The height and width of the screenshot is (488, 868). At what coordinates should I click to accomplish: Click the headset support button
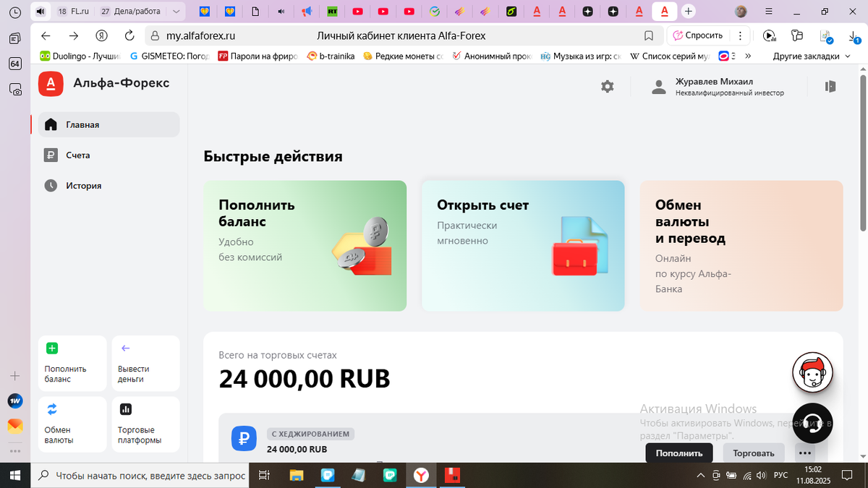click(813, 423)
